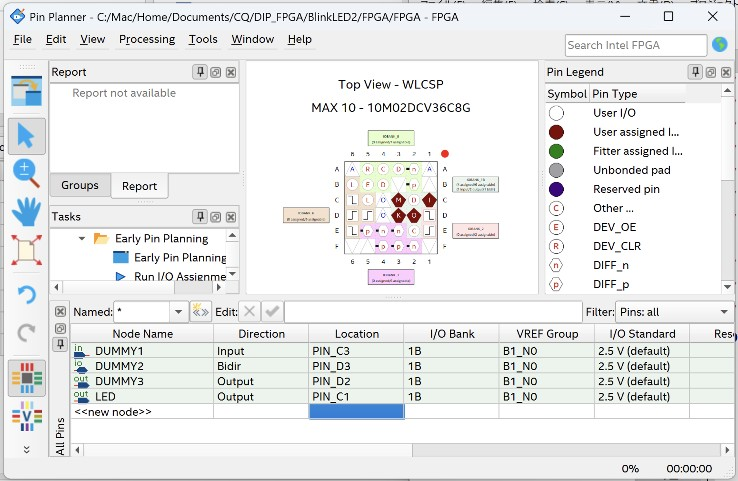Close the Pin Legend panel
Screen dimensions: 738x481
[x=726, y=72]
